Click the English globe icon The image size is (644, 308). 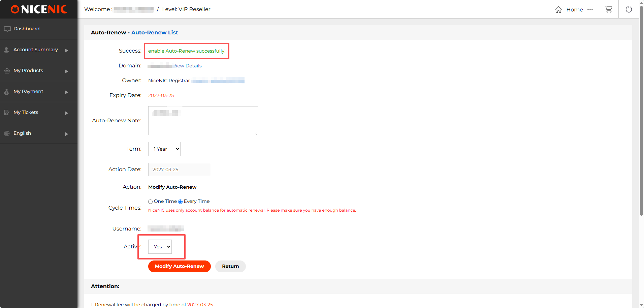(7, 133)
